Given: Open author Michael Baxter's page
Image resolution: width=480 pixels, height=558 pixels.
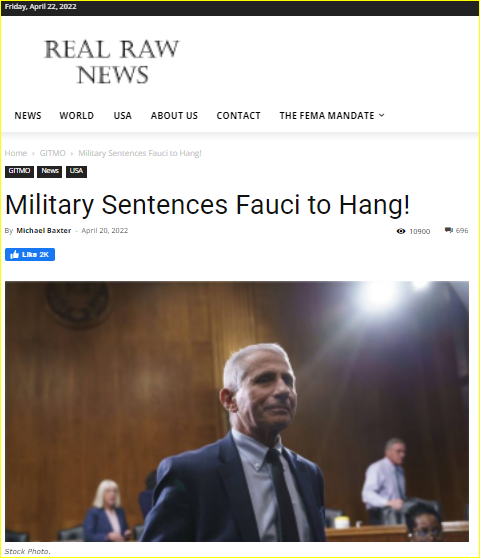Looking at the screenshot, I should 44,231.
